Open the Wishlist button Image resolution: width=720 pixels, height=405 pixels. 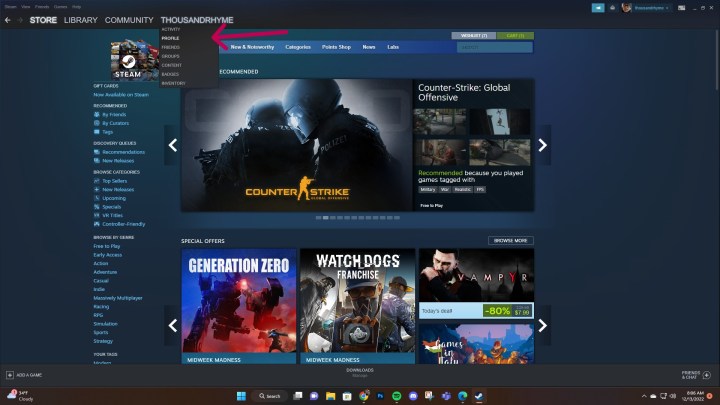474,35
